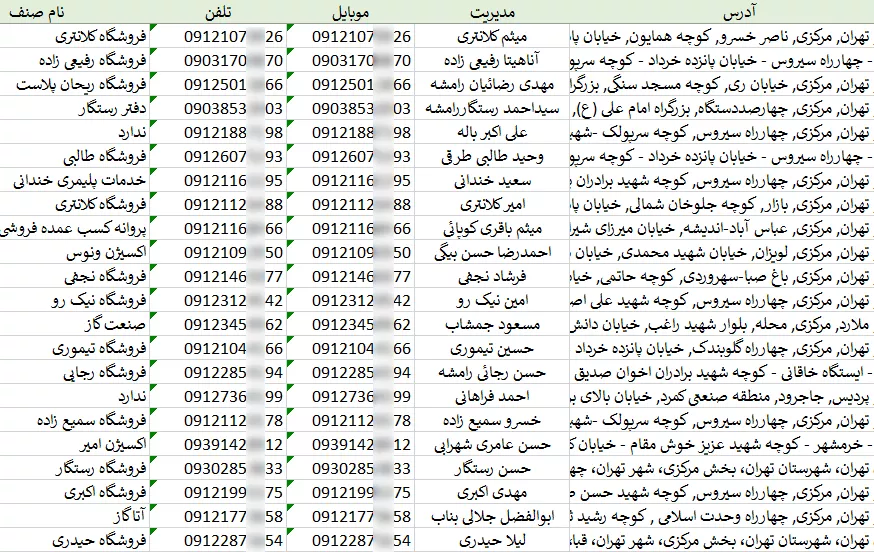This screenshot has height=552, width=874.
Task: Select the business cell 'فروشگاه نیک رو'
Action: coord(75,300)
